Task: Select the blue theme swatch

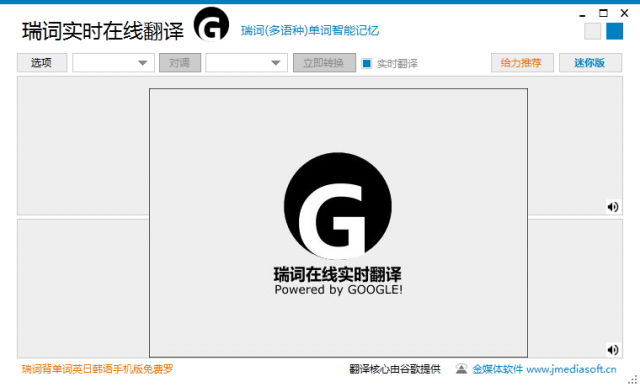Action: [x=614, y=31]
